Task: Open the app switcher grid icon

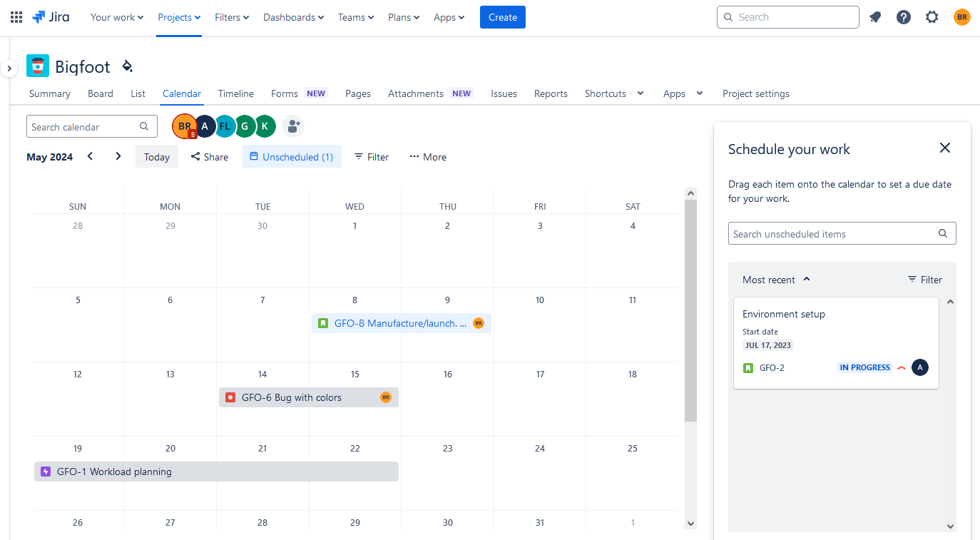Action: pos(16,17)
